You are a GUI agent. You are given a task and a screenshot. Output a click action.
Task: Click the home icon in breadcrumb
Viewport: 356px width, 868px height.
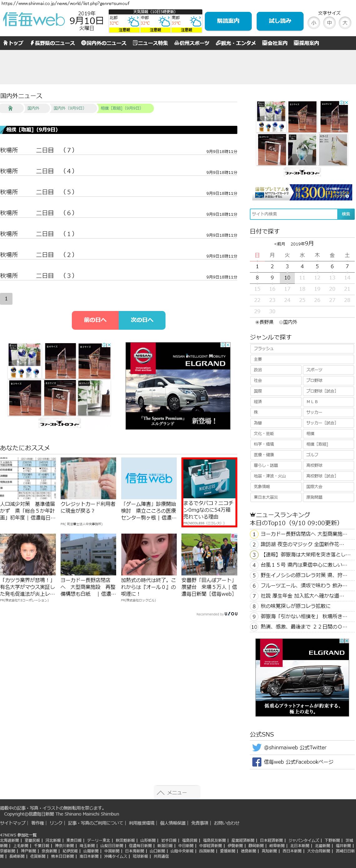coord(10,109)
